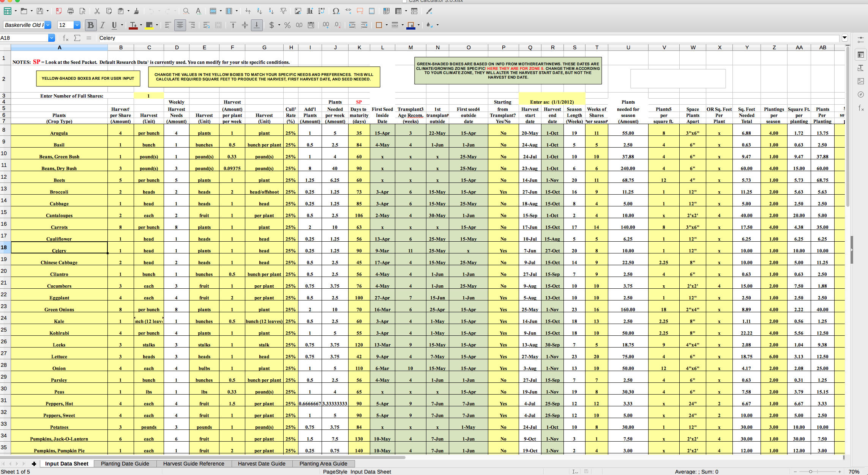Open the Harvest Date Guide sheet tab
The height and width of the screenshot is (475, 868).
coord(261,464)
